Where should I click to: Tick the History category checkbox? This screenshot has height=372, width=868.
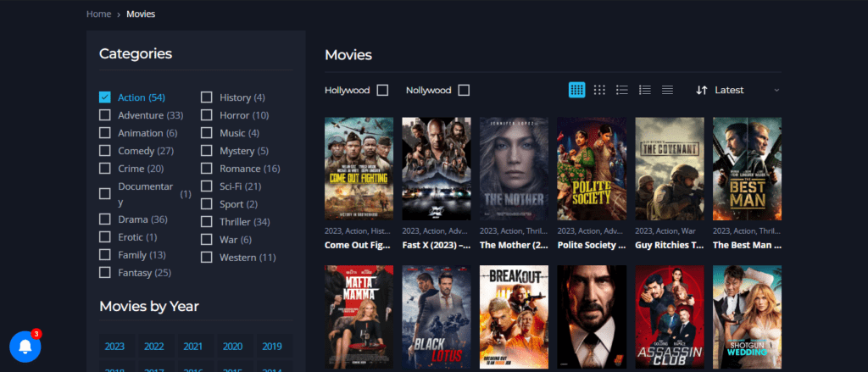coord(207,97)
